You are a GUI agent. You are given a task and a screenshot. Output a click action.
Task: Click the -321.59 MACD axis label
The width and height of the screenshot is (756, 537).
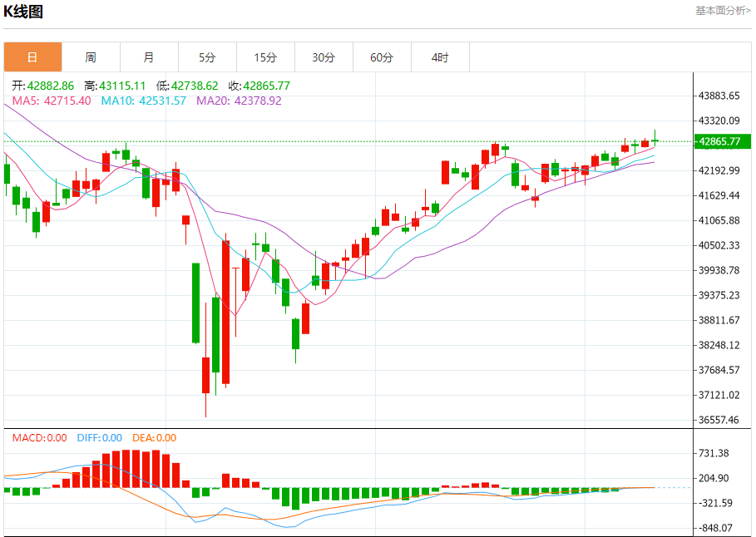click(715, 503)
